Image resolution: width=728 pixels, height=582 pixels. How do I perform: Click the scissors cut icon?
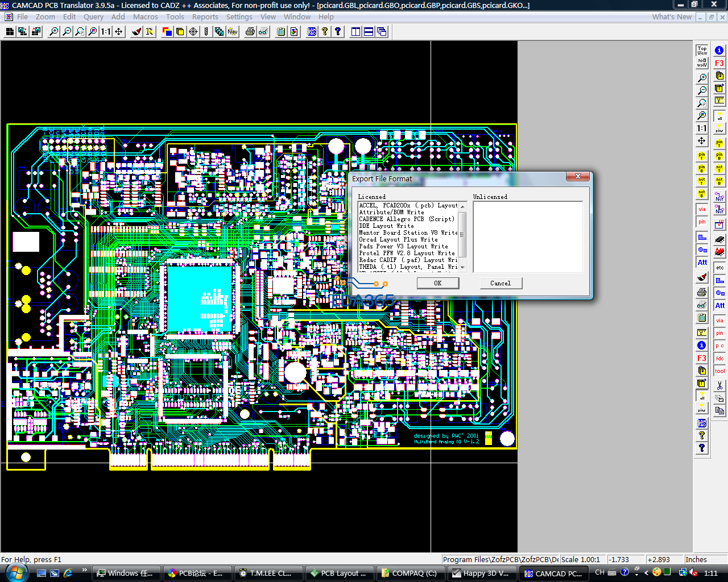pos(719,385)
